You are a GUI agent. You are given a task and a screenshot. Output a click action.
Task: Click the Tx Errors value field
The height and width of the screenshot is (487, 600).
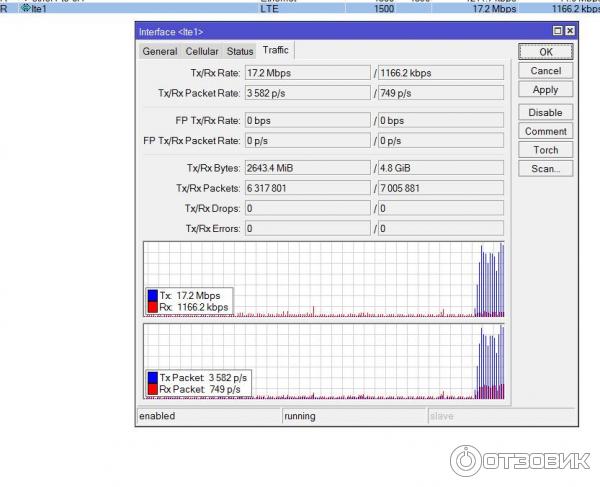pos(308,229)
